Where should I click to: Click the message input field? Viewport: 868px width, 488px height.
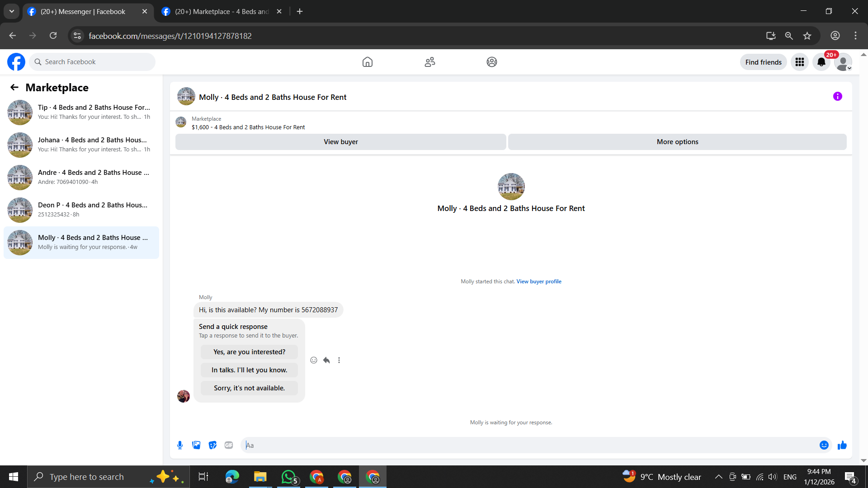[x=529, y=445]
